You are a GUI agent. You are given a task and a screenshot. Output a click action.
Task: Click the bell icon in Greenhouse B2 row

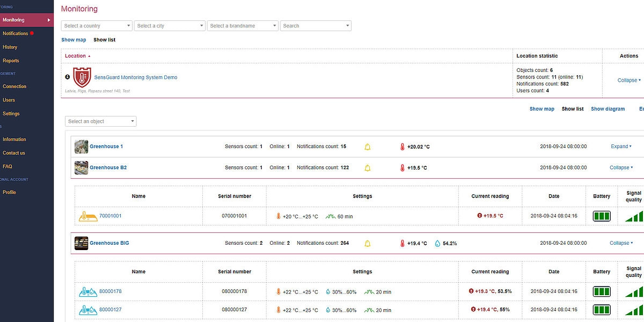click(x=368, y=167)
